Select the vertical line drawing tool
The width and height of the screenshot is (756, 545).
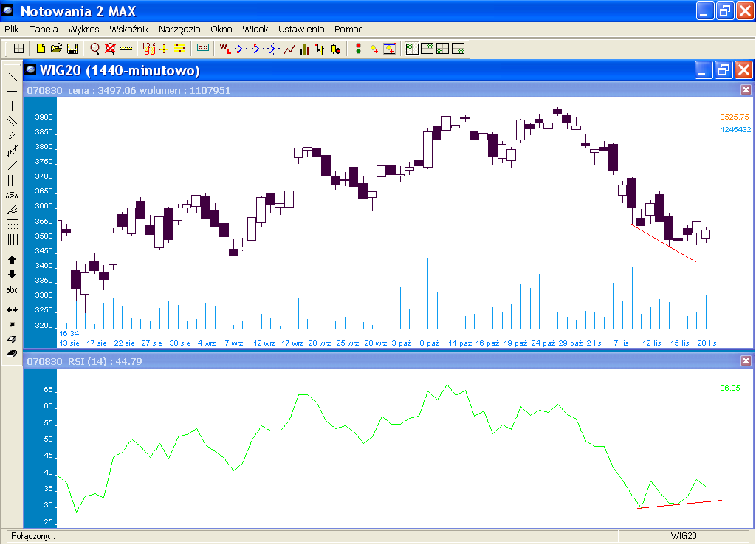coord(12,106)
